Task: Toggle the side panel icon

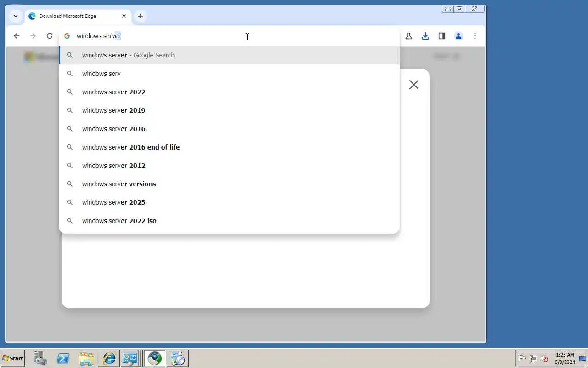Action: click(442, 36)
